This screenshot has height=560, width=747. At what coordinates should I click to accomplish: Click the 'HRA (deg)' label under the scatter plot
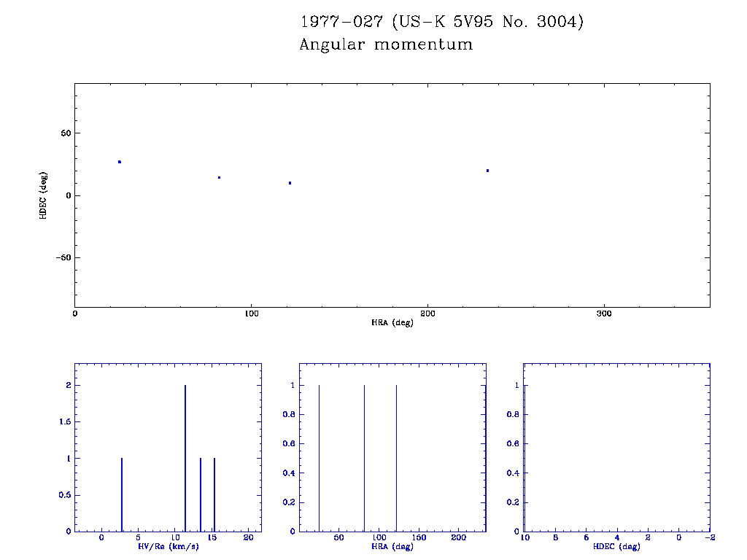click(392, 322)
